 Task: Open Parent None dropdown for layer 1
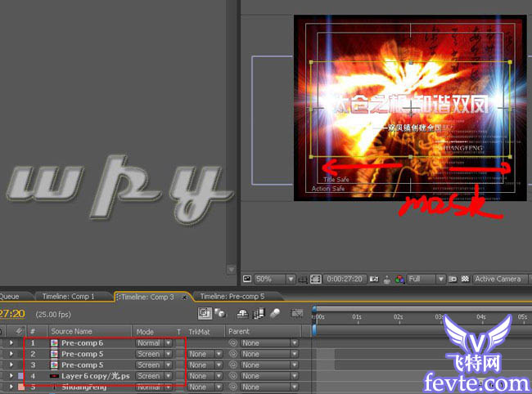[x=269, y=343]
